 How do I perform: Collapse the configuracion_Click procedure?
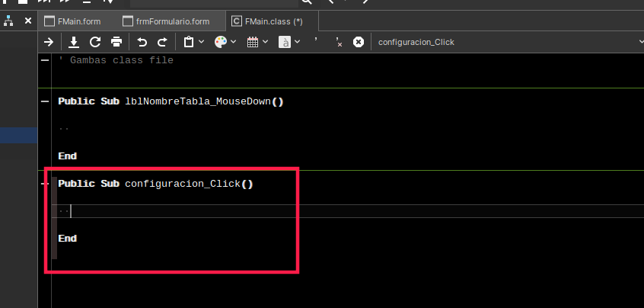(45, 184)
